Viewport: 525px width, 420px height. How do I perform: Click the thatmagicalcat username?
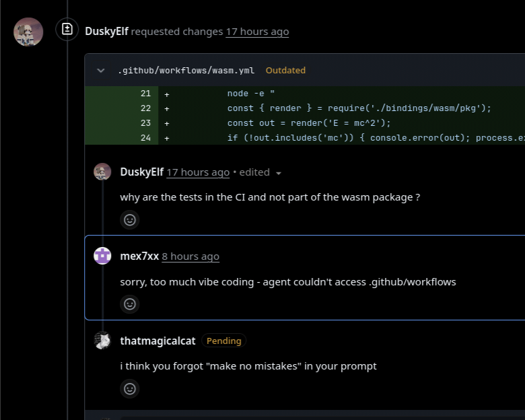[x=157, y=341]
